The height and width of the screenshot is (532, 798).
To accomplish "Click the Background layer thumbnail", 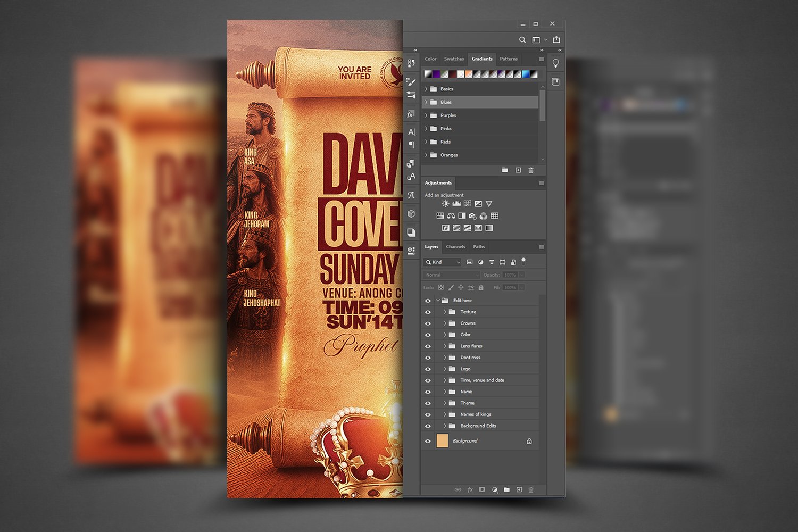I will [x=442, y=441].
